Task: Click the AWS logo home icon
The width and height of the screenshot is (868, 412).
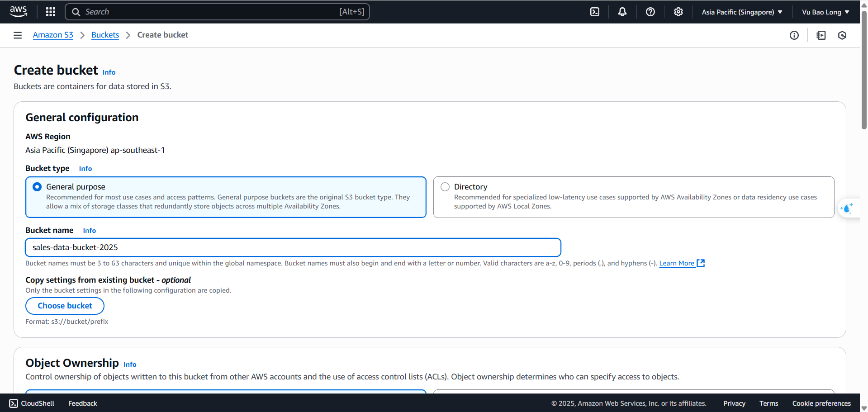Action: pyautogui.click(x=18, y=12)
